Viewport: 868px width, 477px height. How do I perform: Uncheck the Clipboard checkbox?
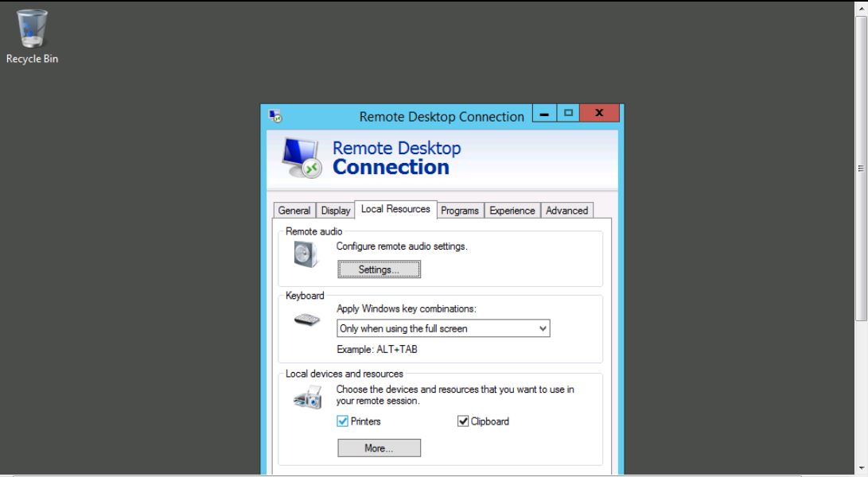(x=463, y=421)
